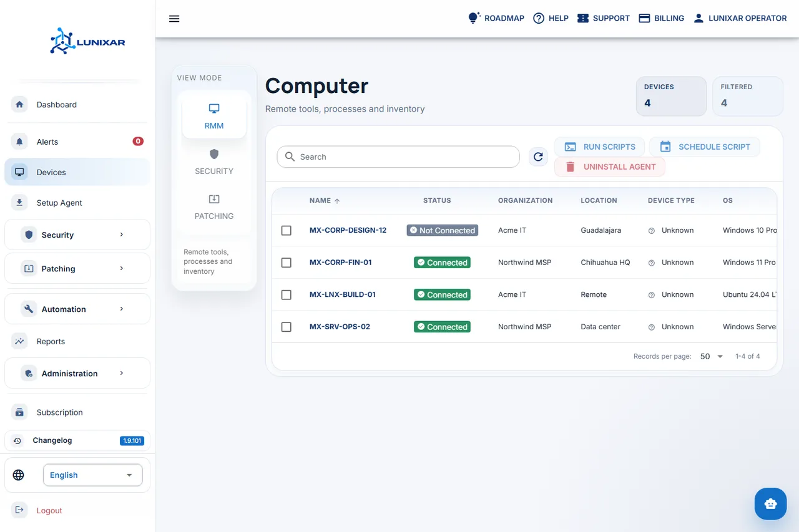The height and width of the screenshot is (532, 799).
Task: Click the language globe icon
Action: click(x=19, y=475)
